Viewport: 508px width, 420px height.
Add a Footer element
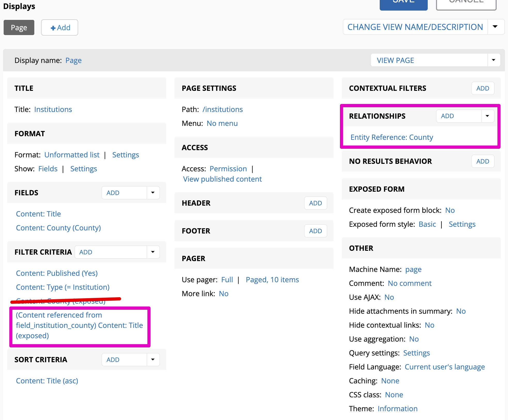pos(315,231)
